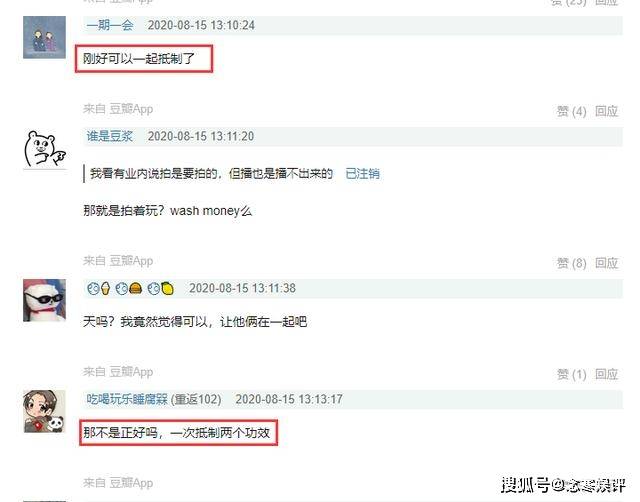Click 回应 beside 赞 (1)
This screenshot has height=502, width=640.
click(607, 374)
